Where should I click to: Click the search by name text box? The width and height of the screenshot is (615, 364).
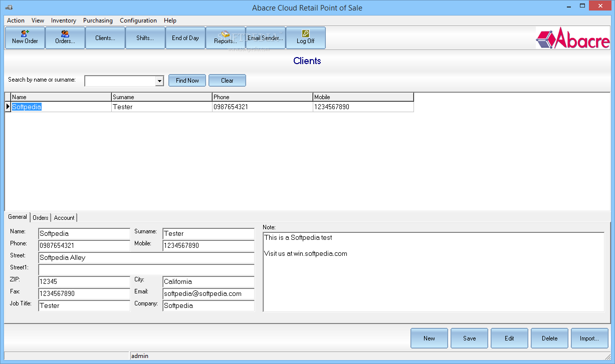pyautogui.click(x=120, y=81)
